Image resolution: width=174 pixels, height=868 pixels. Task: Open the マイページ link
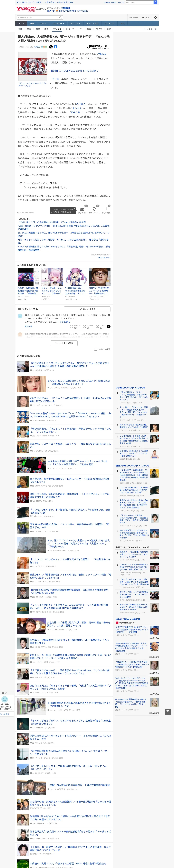coord(133,18)
